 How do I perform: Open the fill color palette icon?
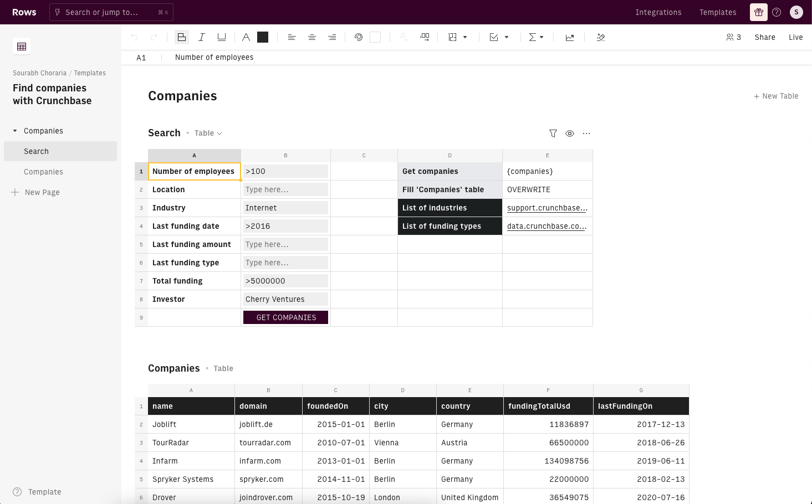tap(359, 37)
